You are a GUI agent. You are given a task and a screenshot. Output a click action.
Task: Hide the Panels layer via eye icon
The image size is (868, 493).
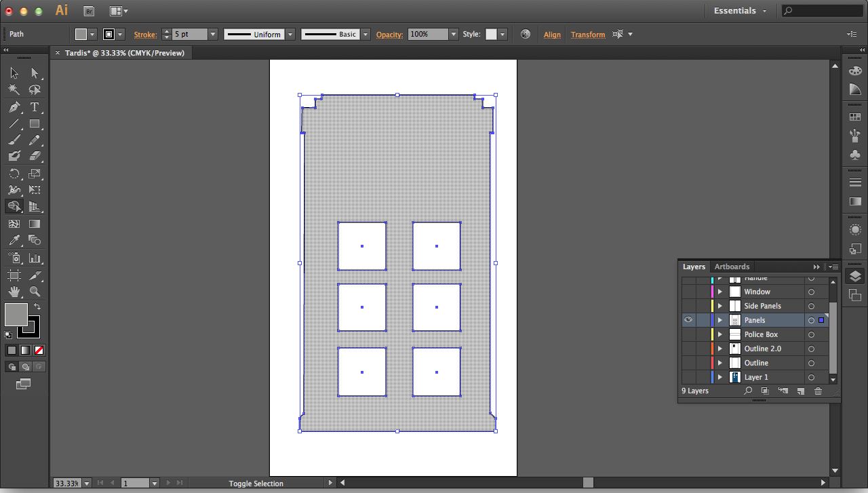(688, 320)
